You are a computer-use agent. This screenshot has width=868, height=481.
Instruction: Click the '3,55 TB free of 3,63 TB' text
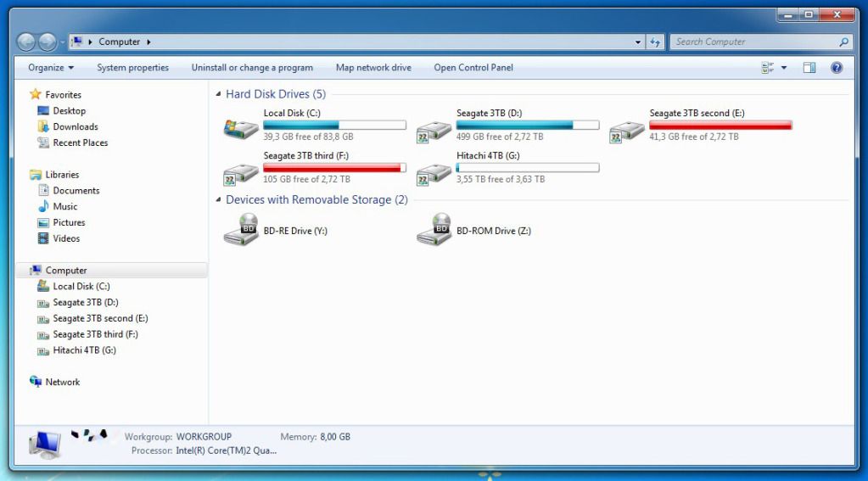501,179
